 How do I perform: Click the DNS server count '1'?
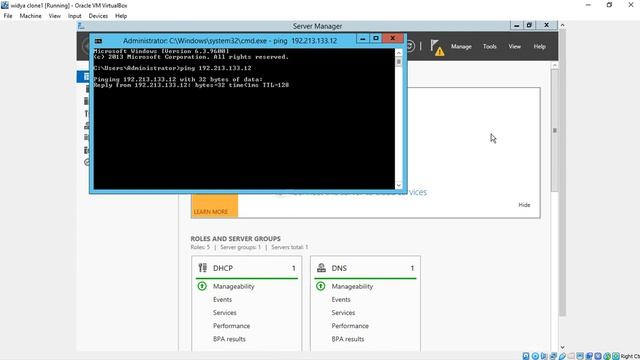(x=412, y=268)
